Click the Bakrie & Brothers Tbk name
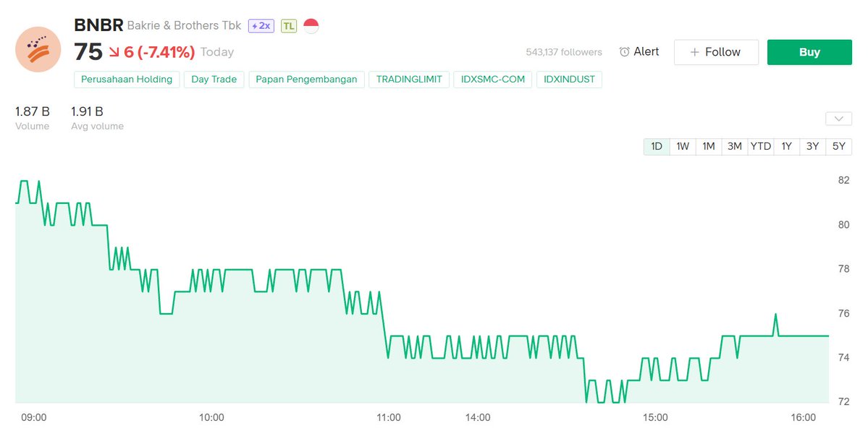 (185, 26)
